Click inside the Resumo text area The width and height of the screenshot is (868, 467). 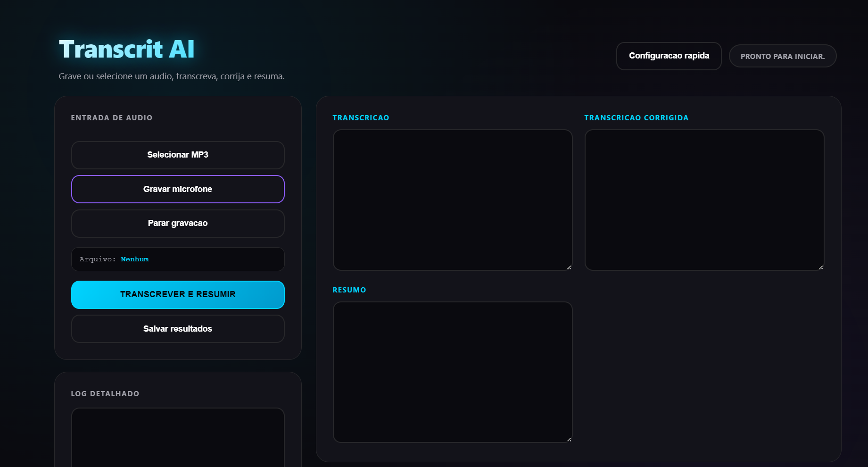(453, 372)
